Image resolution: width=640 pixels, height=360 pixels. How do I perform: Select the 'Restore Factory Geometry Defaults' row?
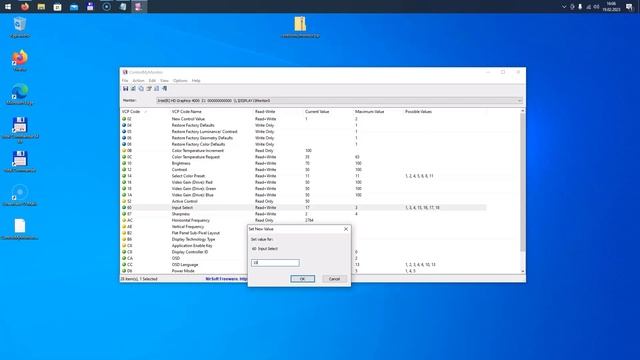pos(303,138)
